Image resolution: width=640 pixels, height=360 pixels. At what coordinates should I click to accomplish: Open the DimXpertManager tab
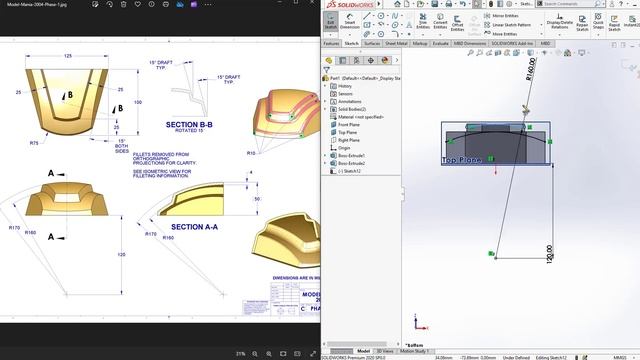pyautogui.click(x=371, y=60)
